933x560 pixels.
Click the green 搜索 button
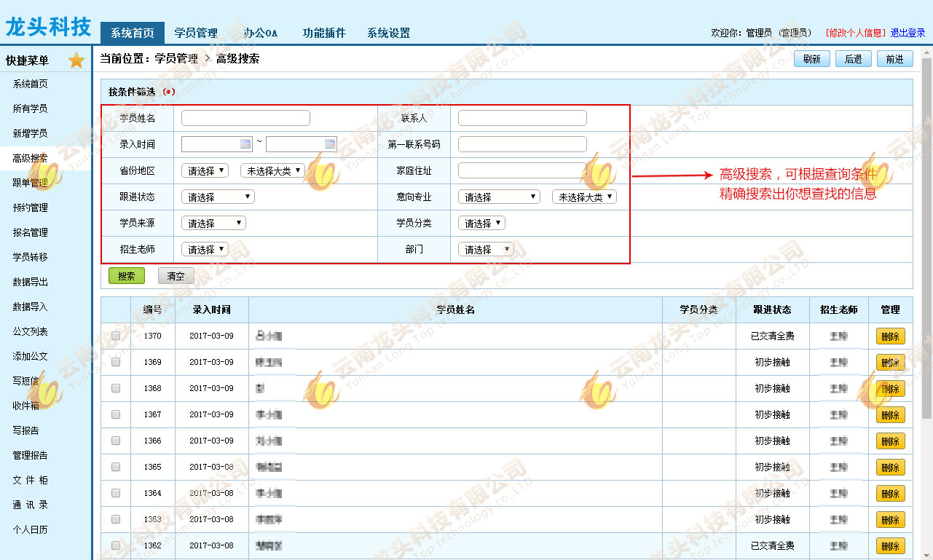(127, 276)
